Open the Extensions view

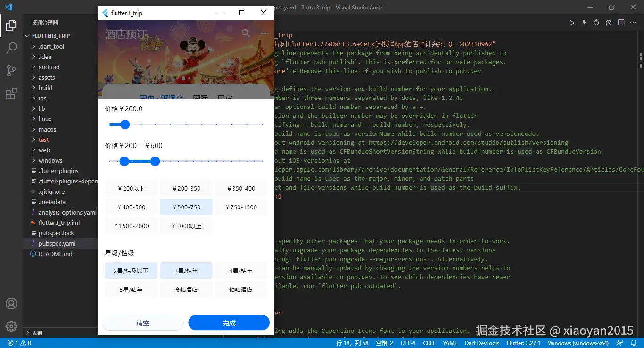11,94
